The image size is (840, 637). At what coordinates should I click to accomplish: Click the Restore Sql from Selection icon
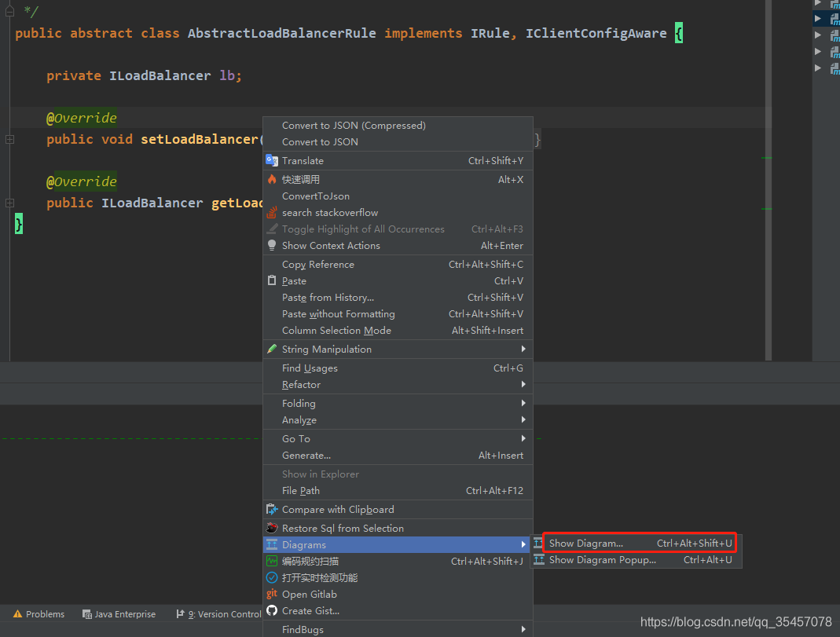pyautogui.click(x=272, y=528)
